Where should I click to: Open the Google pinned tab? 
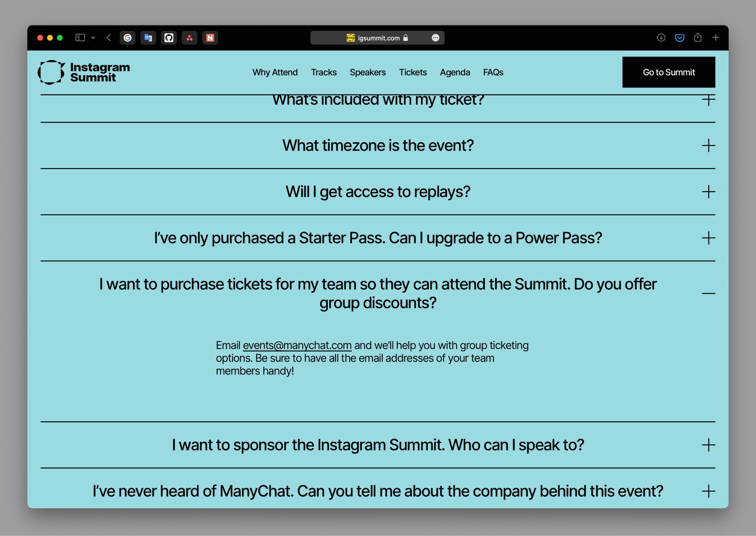[127, 38]
